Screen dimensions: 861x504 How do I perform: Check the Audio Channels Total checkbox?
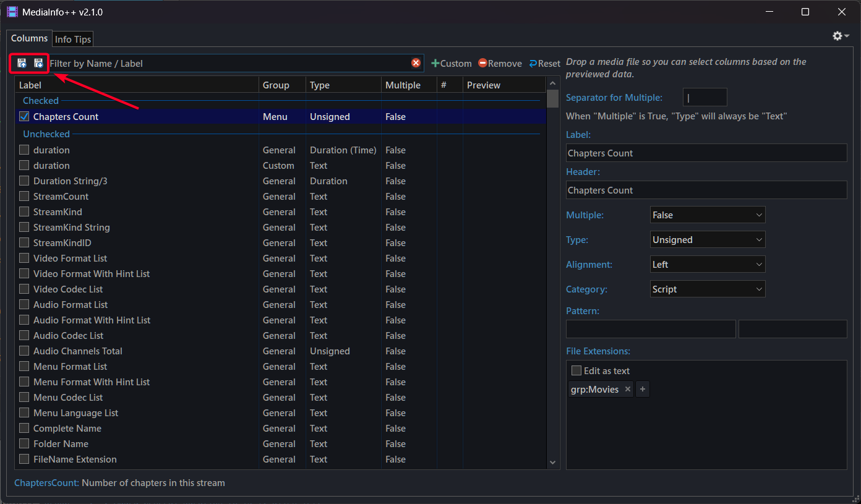coord(24,351)
